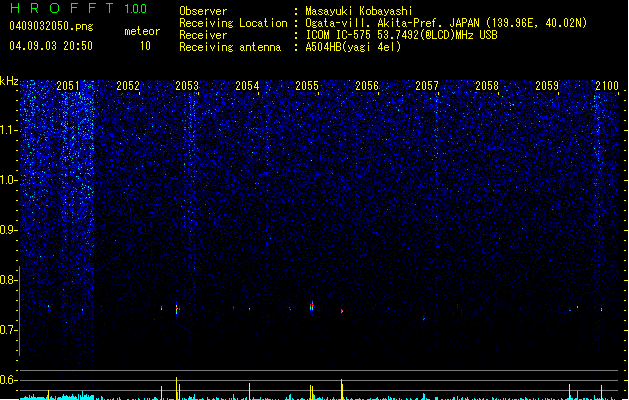Click the 2059 time axis label
The width and height of the screenshot is (629, 400).
[547, 86]
